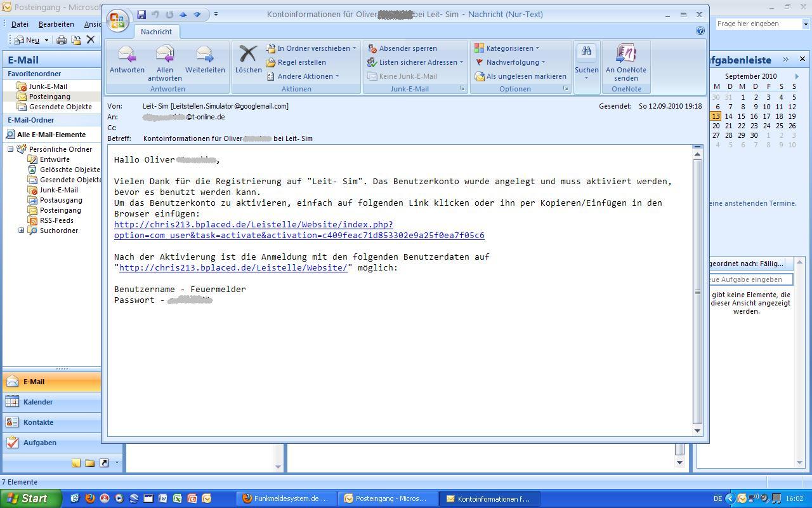
Task: Select Posteingang in the favorites folders
Action: pyautogui.click(x=49, y=97)
